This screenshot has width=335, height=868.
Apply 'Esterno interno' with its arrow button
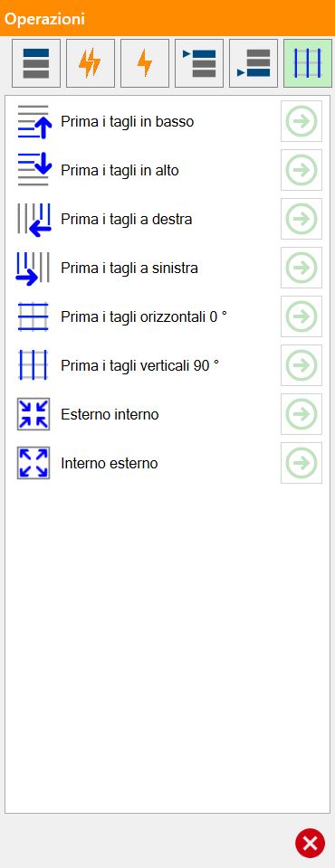301,413
